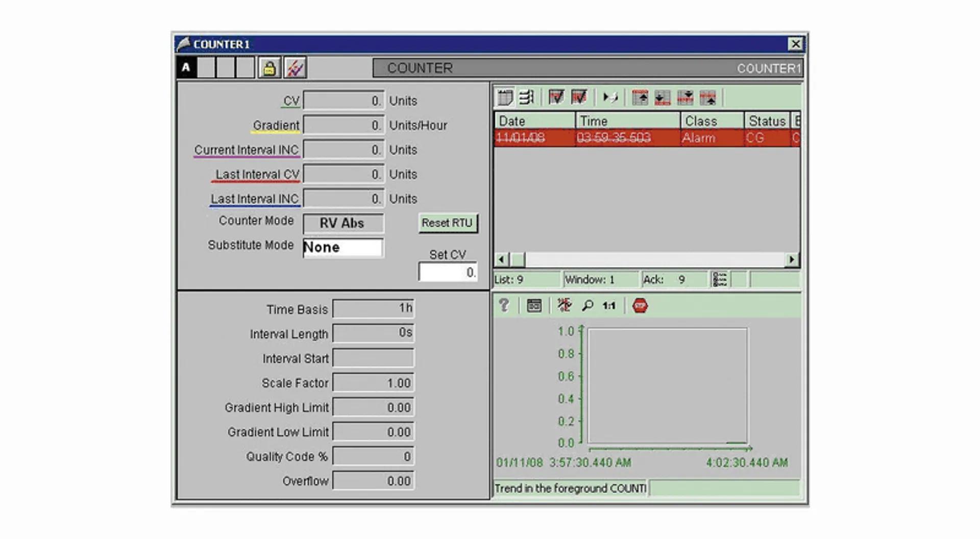This screenshot has width=980, height=539.
Task: Click the padlock icon in the top toolbar
Action: tap(269, 68)
